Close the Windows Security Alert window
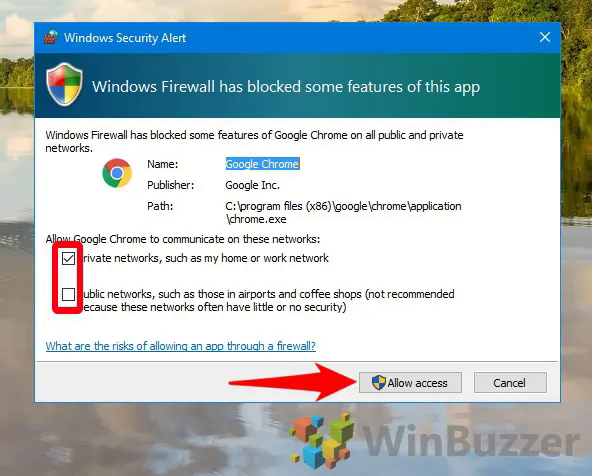Viewport: 592px width, 476px height. [545, 37]
